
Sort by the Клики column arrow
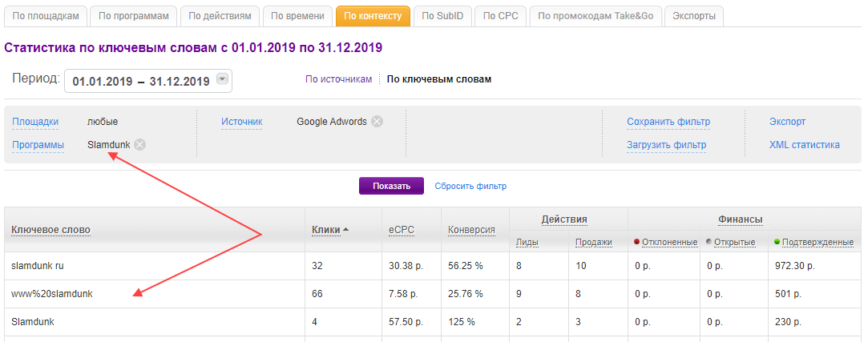coord(346,230)
